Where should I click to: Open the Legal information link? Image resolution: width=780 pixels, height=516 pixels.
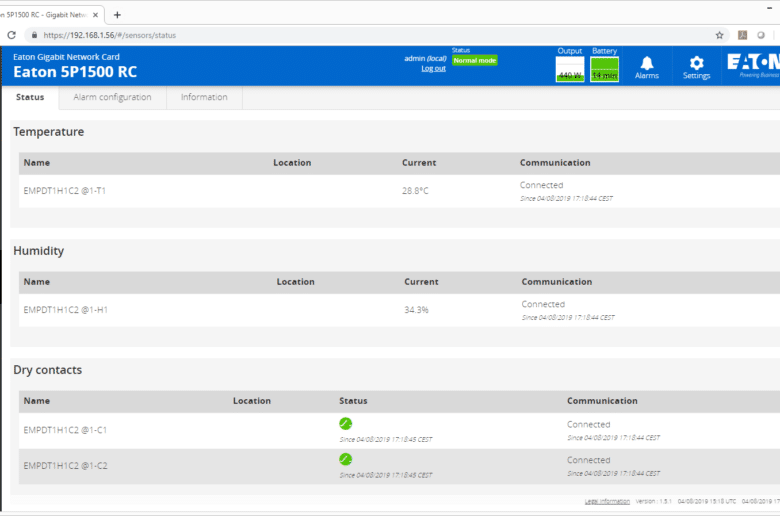[607, 501]
